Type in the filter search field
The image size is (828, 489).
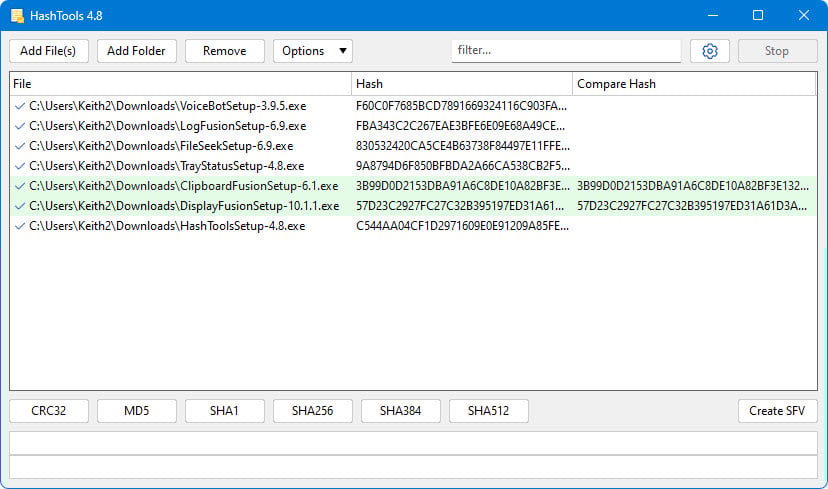pyautogui.click(x=565, y=50)
